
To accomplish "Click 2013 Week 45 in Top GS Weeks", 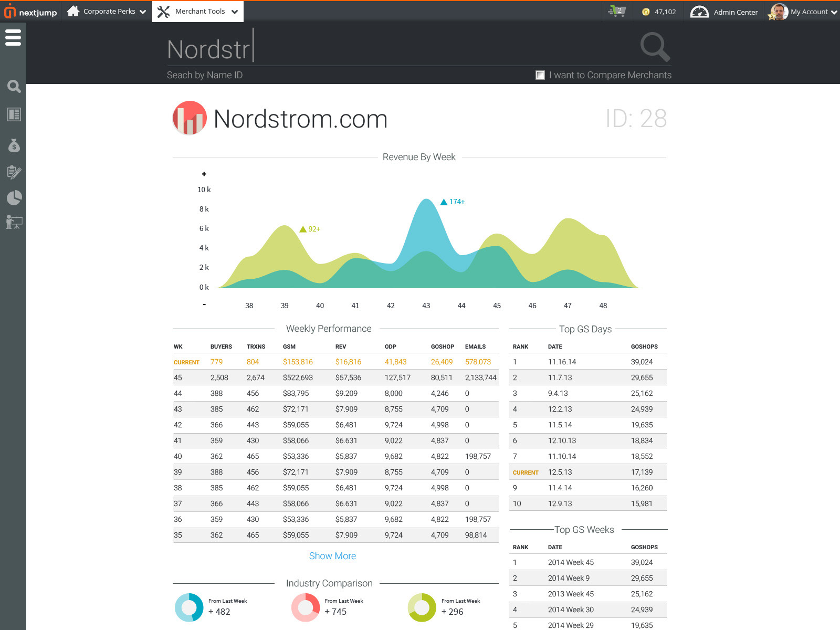I will (571, 594).
